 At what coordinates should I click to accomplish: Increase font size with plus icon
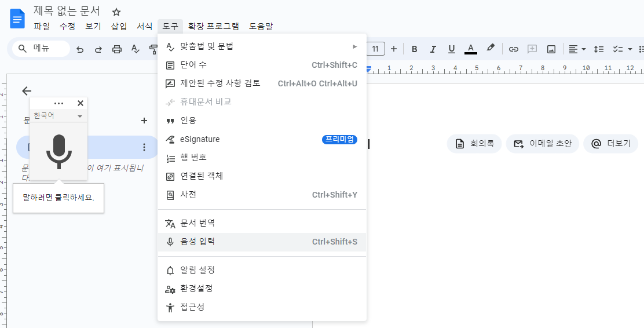pos(394,49)
